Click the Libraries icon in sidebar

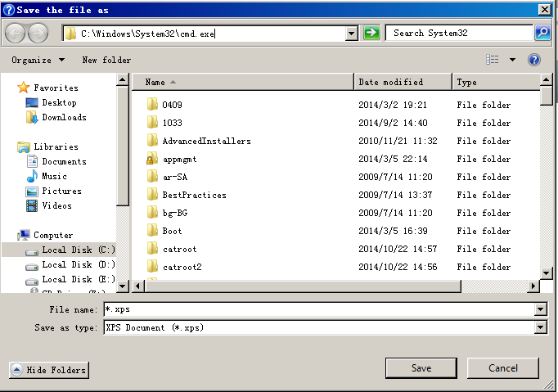point(24,146)
